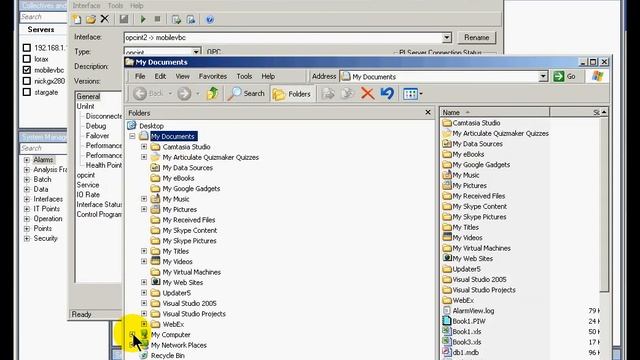Expand the WebEx tree node
640x360 pixels.
144,324
